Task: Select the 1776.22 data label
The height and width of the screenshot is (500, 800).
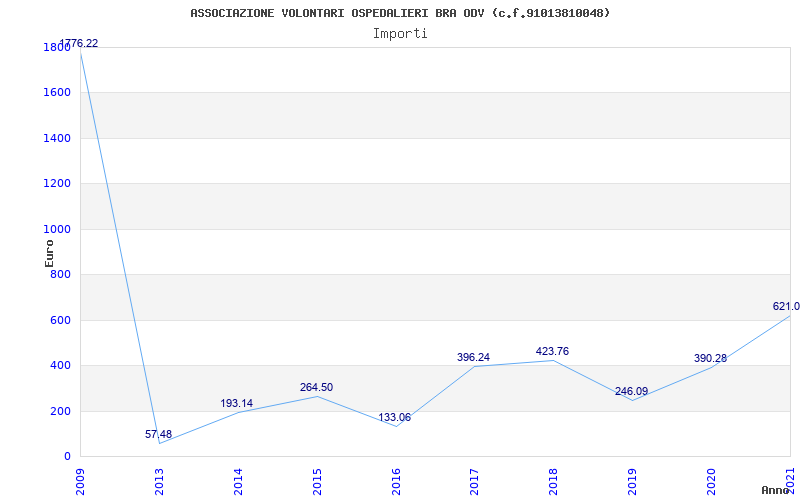Action: (x=79, y=43)
